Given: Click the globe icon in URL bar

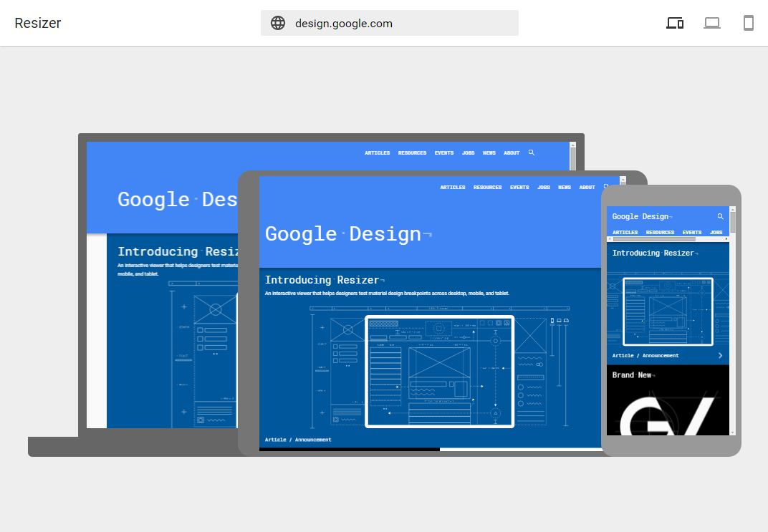Looking at the screenshot, I should 278,23.
